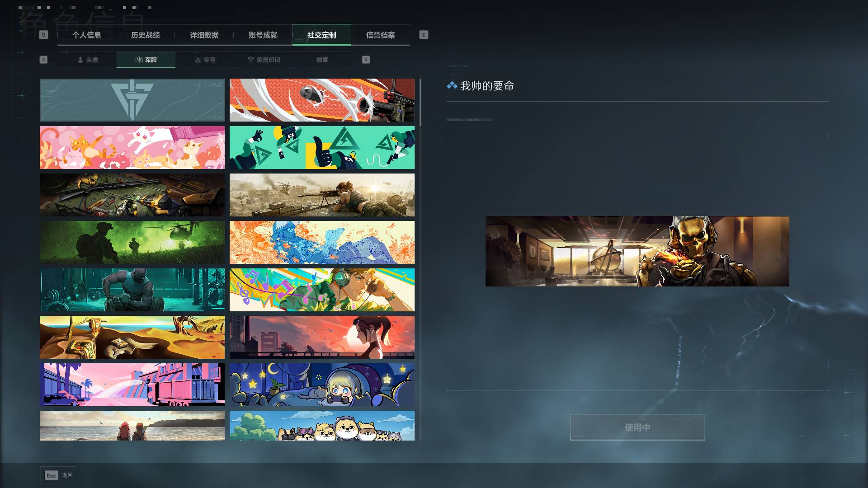Pick the orange and blue floral dog tag
The width and height of the screenshot is (868, 488).
click(322, 243)
